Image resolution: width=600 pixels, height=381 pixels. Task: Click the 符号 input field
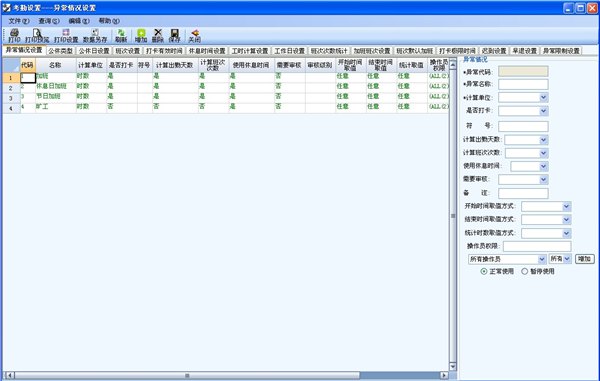[x=523, y=126]
